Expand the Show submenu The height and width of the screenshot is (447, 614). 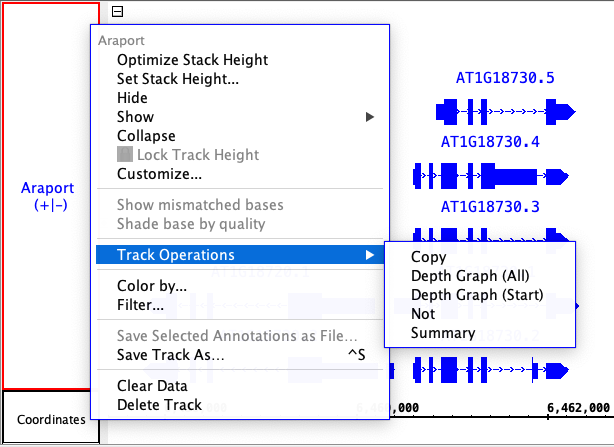240,117
